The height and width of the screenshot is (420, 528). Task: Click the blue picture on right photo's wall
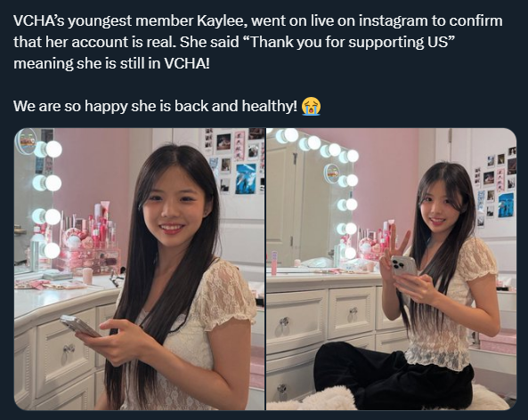(x=506, y=205)
